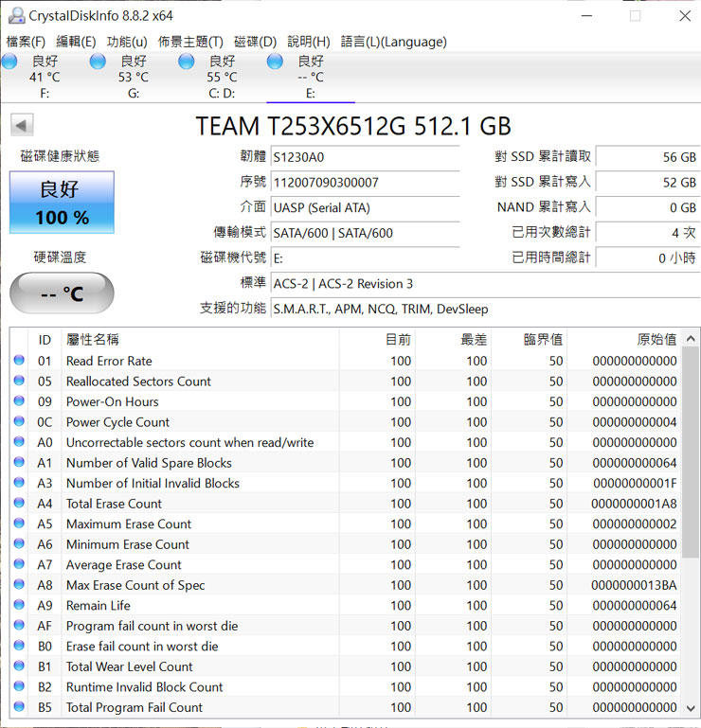Image resolution: width=701 pixels, height=728 pixels.
Task: Click the scroll up arrow of attribute list
Action: (x=691, y=339)
